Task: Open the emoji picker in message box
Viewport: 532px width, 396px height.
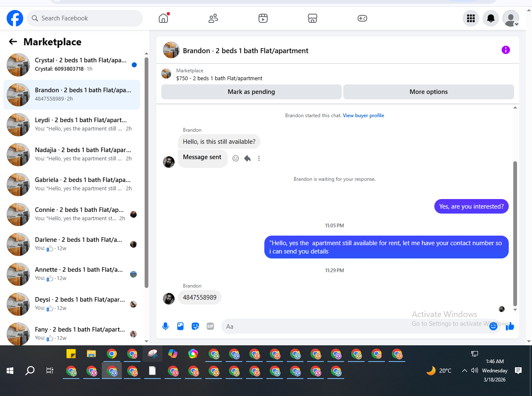Action: [x=493, y=326]
